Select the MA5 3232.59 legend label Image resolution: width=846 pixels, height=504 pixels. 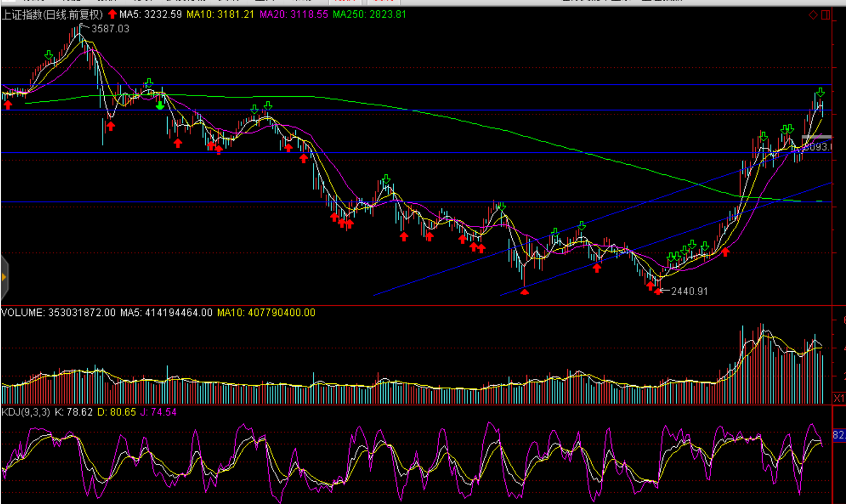coord(150,14)
